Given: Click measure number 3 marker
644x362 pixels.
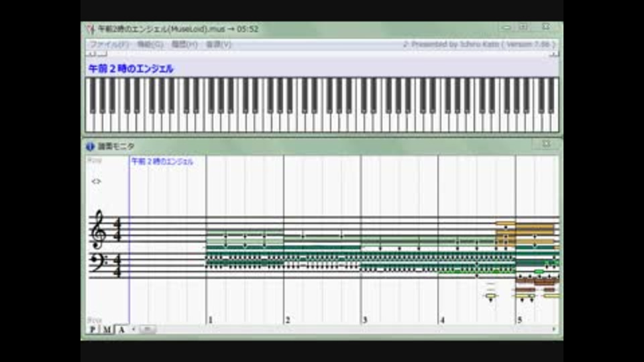Looking at the screenshot, I should (365, 320).
